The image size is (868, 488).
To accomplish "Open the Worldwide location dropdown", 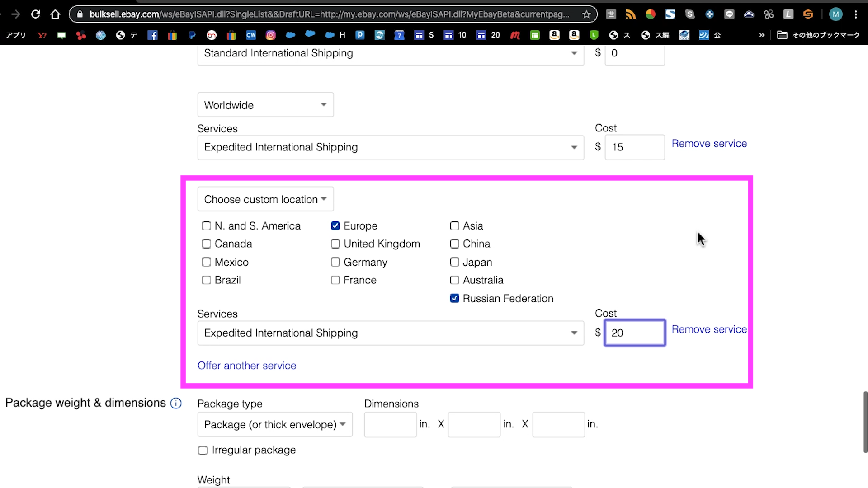I will pos(265,105).
